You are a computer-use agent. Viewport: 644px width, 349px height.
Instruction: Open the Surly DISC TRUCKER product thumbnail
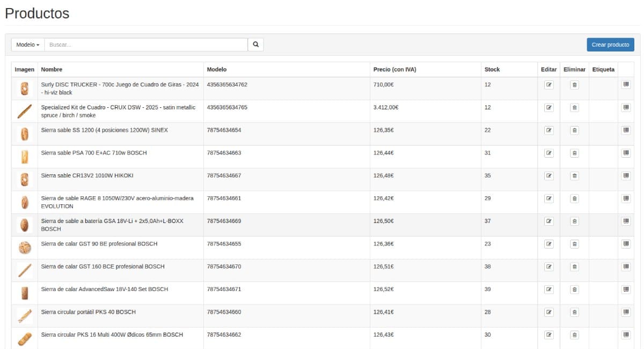click(x=24, y=88)
